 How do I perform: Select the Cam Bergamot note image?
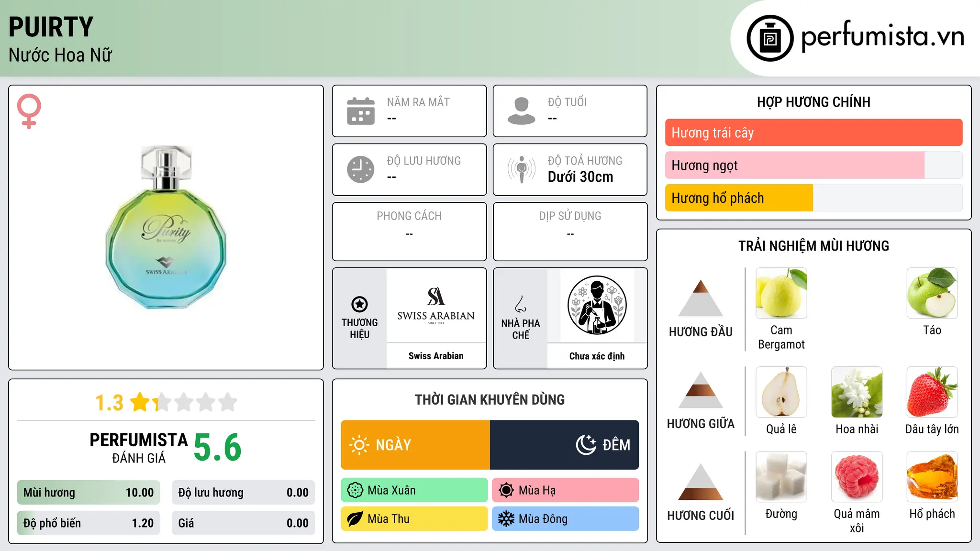point(781,293)
